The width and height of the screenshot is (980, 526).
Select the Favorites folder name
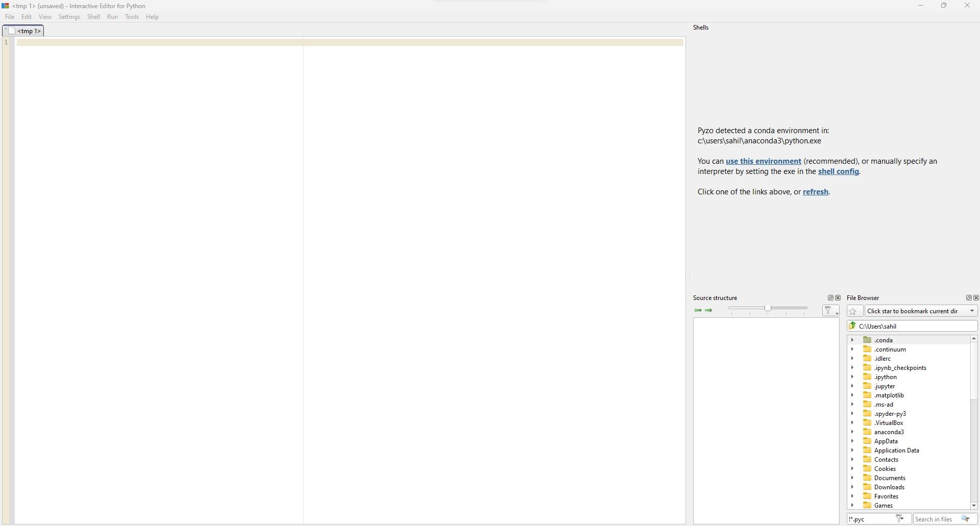point(886,496)
